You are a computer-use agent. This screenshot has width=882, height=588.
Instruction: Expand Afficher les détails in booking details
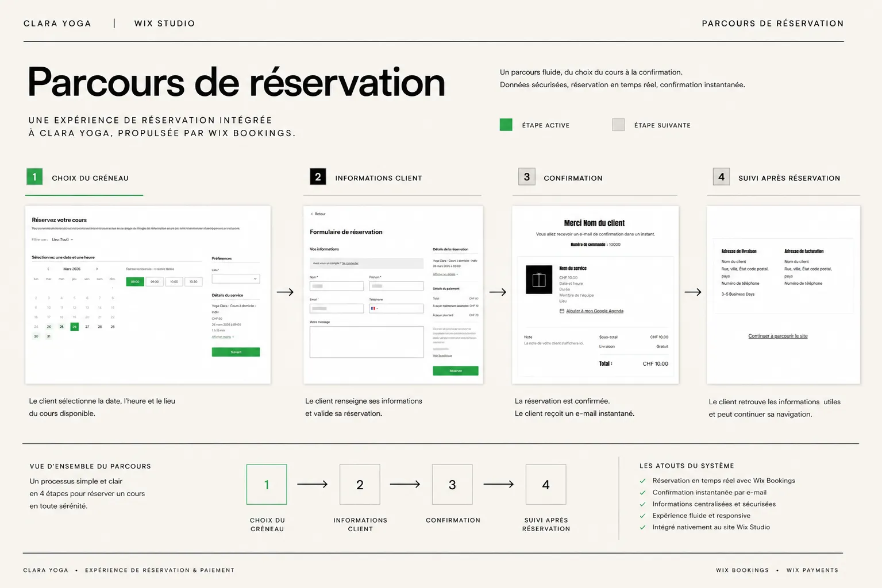(x=445, y=274)
